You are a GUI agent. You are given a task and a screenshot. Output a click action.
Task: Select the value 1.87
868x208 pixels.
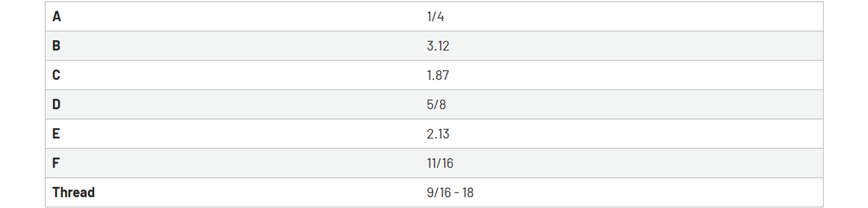click(438, 75)
